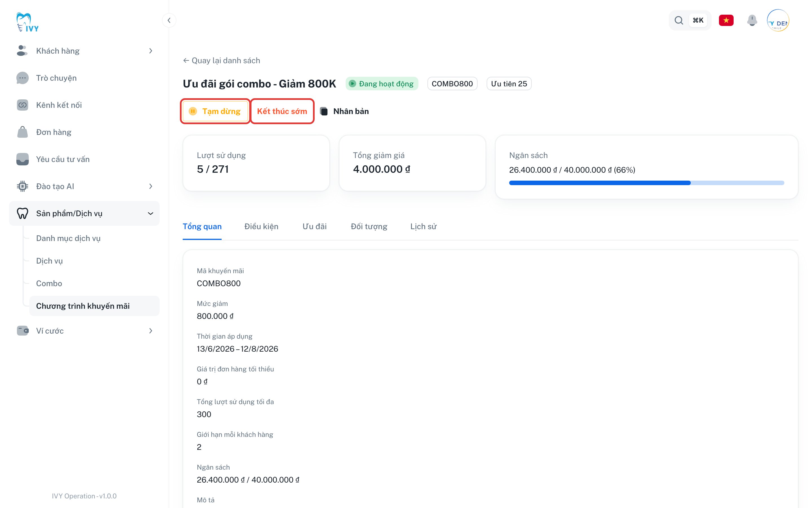
Task: Click Tạm dừng to pause promotion
Action: (x=215, y=111)
